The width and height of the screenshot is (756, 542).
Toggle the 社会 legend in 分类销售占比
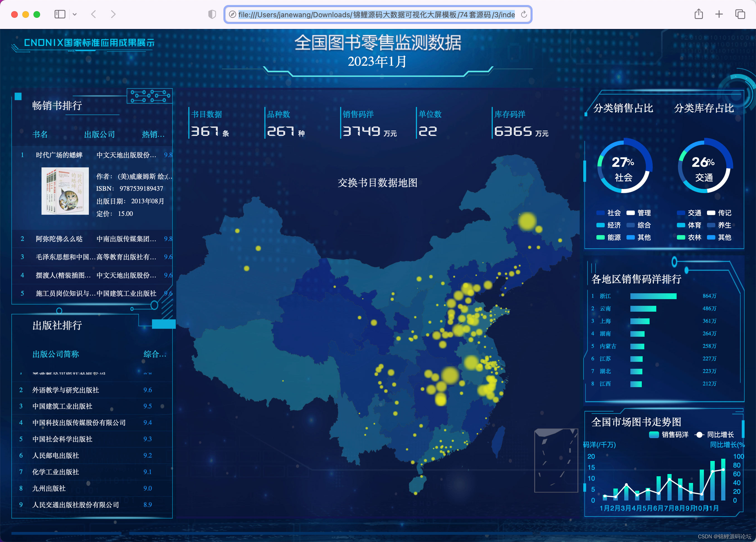click(x=609, y=213)
